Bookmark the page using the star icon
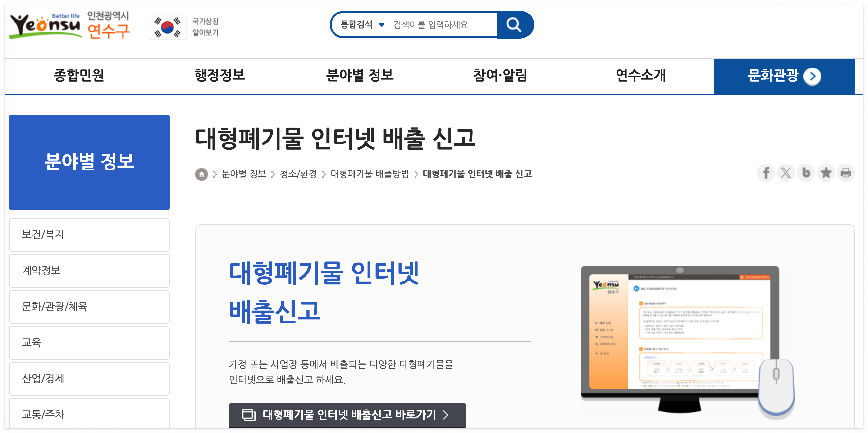 point(826,173)
